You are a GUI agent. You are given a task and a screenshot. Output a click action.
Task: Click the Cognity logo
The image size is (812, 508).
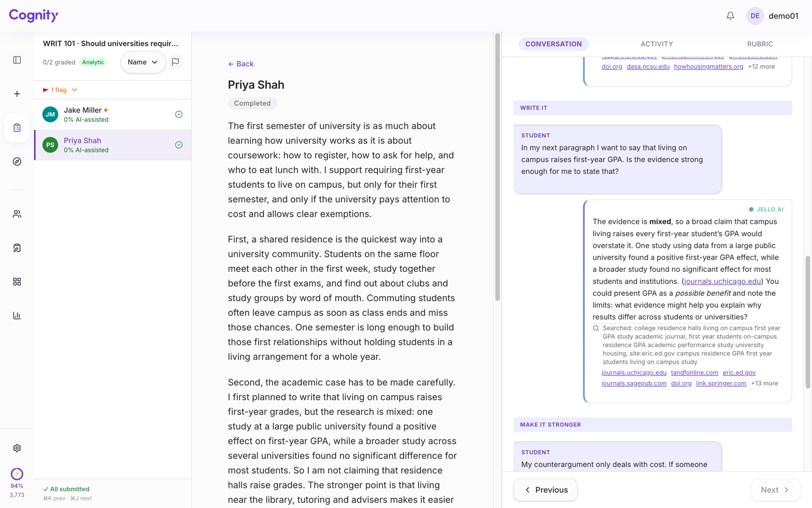pyautogui.click(x=33, y=15)
